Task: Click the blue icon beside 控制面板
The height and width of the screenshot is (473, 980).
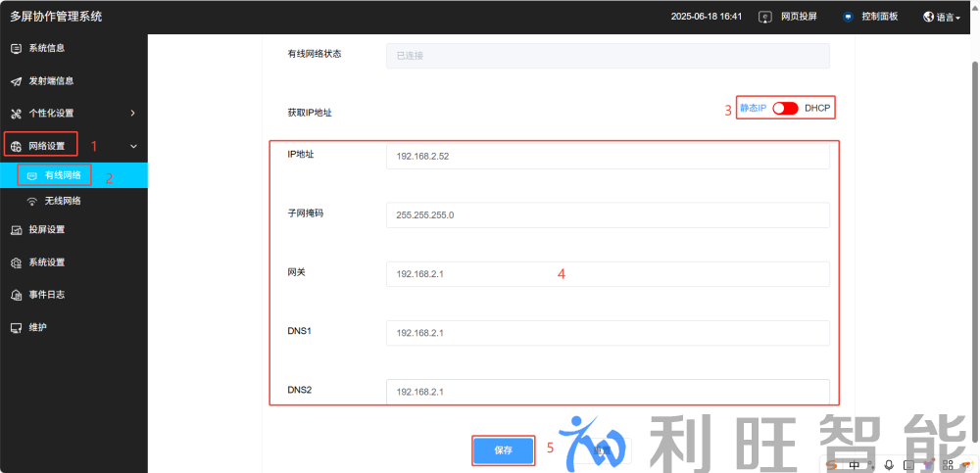Action: click(848, 17)
